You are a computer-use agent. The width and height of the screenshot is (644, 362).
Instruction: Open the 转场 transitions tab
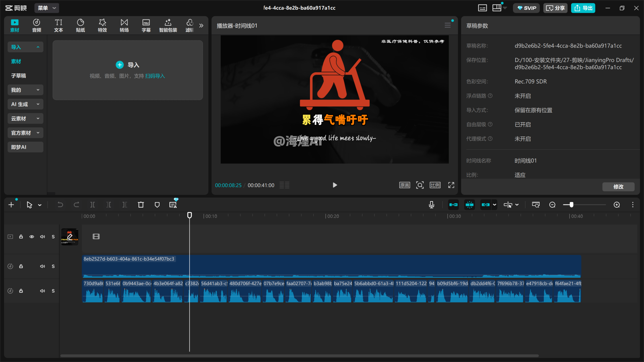(124, 25)
